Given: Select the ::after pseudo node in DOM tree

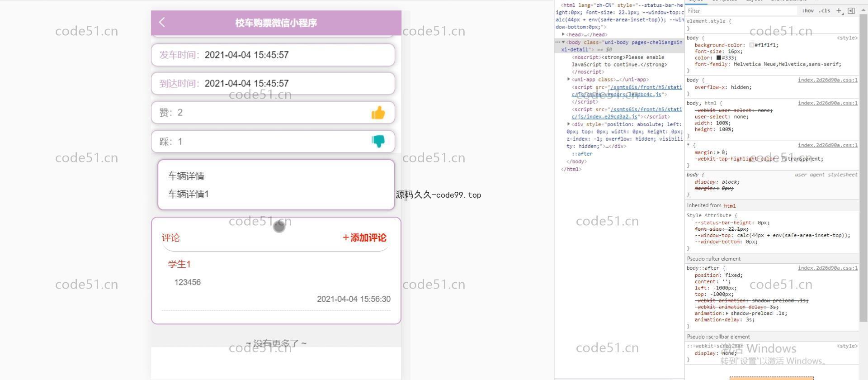Looking at the screenshot, I should click(582, 154).
